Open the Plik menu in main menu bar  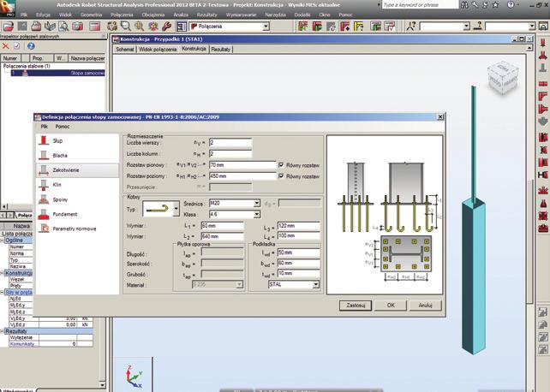(24, 15)
